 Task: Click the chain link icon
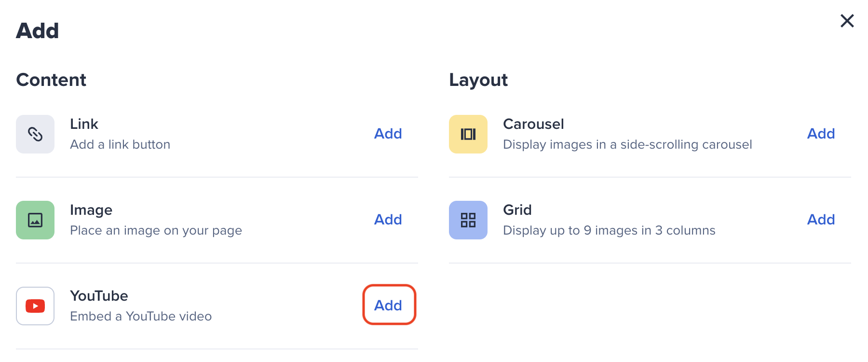point(35,134)
